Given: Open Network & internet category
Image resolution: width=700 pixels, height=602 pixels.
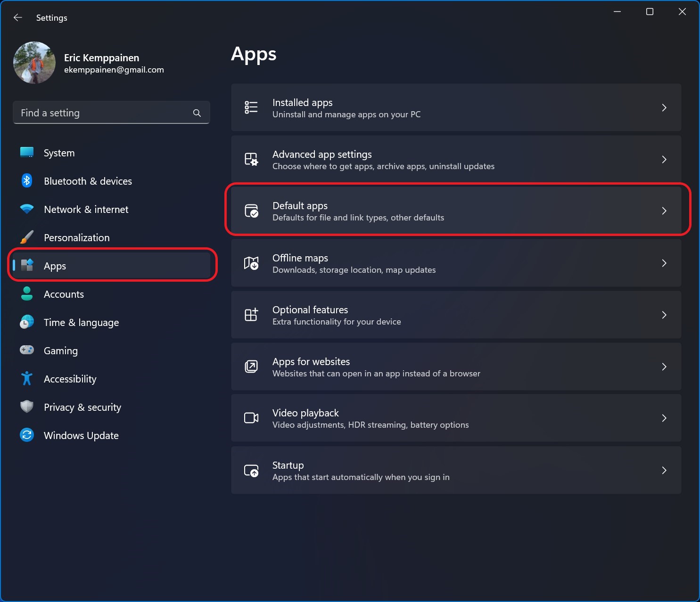Looking at the screenshot, I should coord(111,209).
